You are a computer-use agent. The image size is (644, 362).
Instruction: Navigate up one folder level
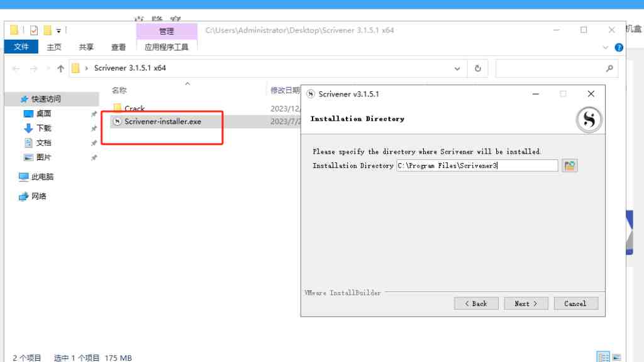click(61, 68)
